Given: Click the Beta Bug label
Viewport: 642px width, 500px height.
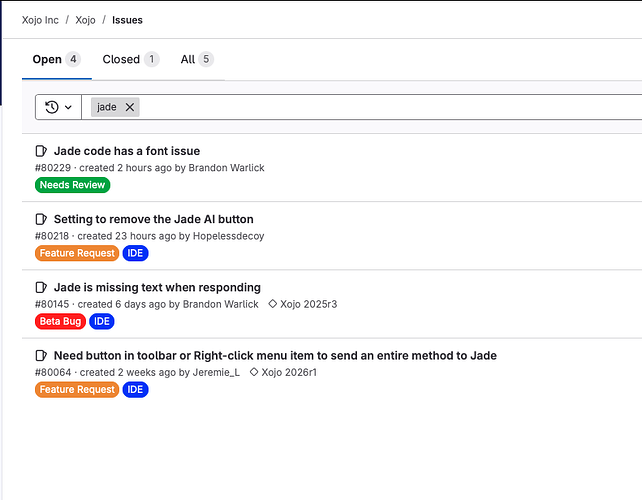Looking at the screenshot, I should tap(60, 321).
